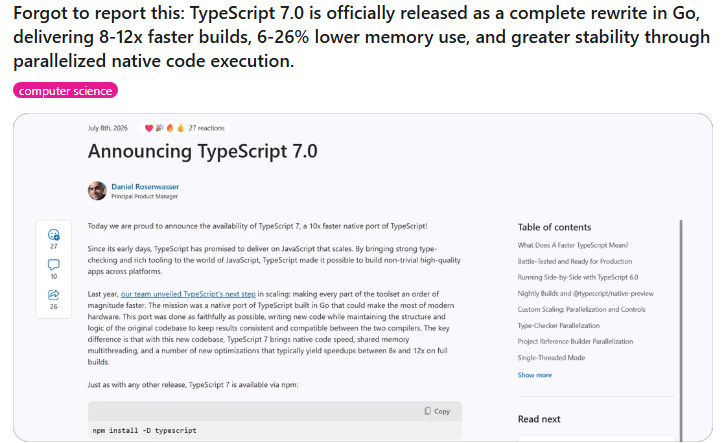Click the copy clipboard icon on code block
Screen dimensions: 721x443
(x=428, y=411)
